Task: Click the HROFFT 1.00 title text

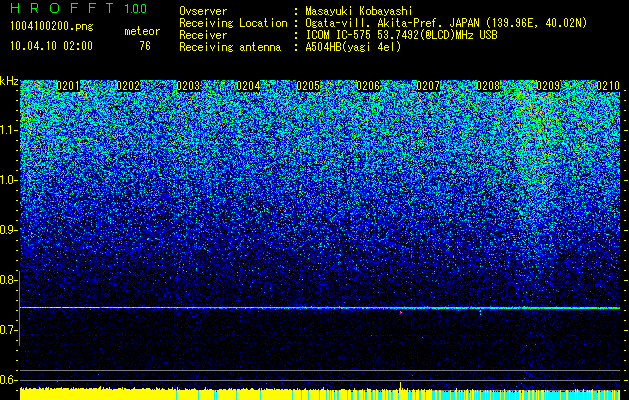Action: (x=79, y=8)
